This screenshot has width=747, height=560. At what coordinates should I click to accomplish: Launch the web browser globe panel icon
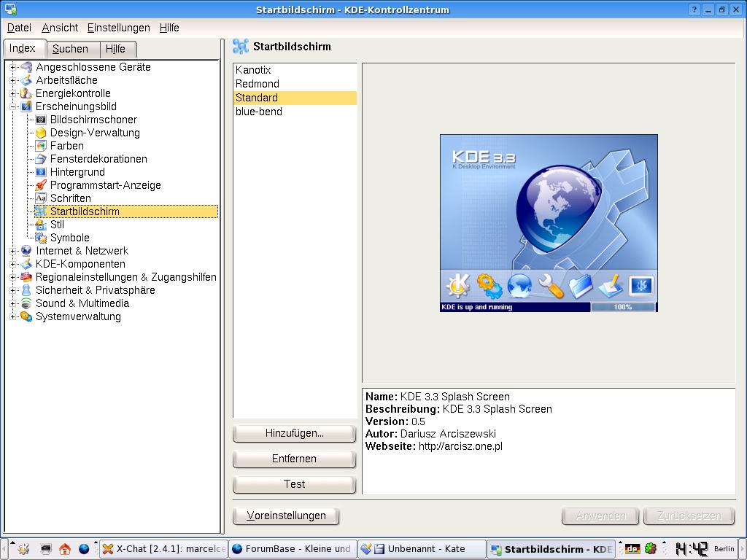84,549
